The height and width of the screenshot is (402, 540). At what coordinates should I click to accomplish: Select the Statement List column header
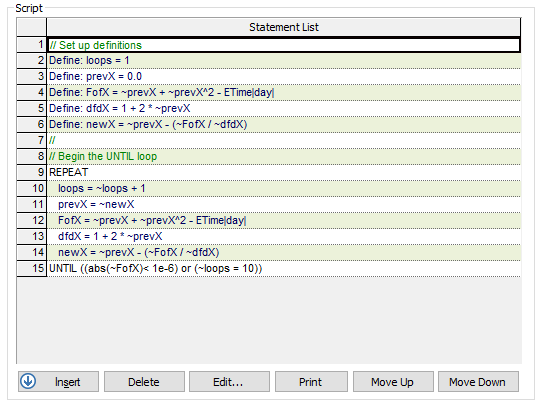pos(284,27)
